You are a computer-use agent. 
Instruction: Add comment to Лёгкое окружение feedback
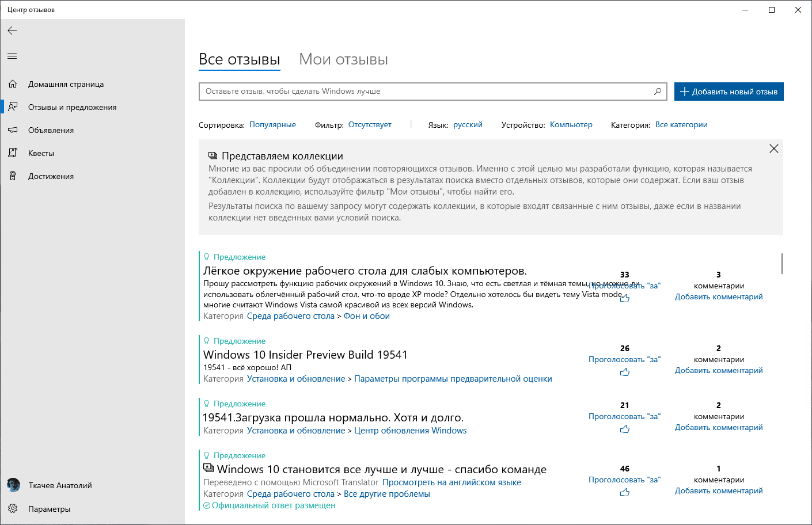pyautogui.click(x=719, y=296)
